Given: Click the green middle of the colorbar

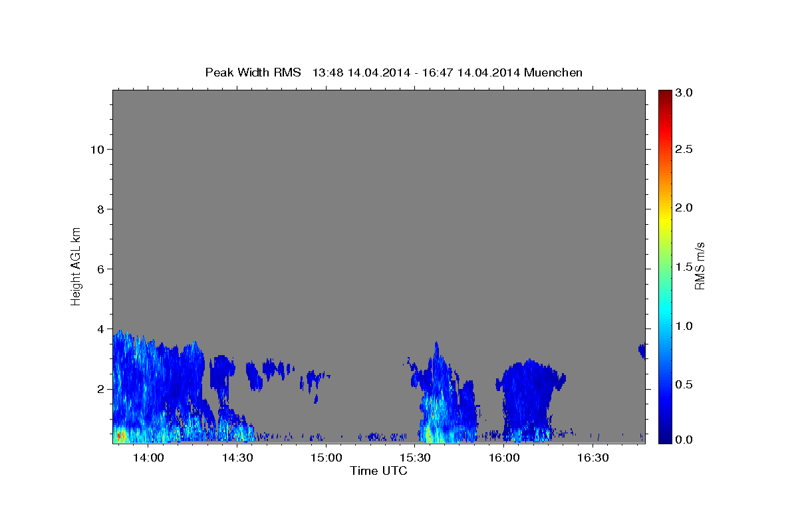Looking at the screenshot, I should [x=664, y=266].
